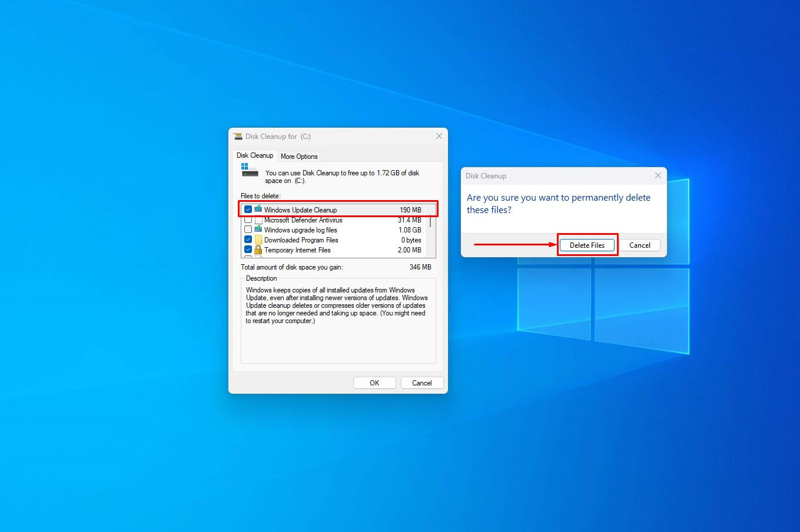The width and height of the screenshot is (800, 532).
Task: Click the Description text about Windows Update
Action: pos(337,305)
